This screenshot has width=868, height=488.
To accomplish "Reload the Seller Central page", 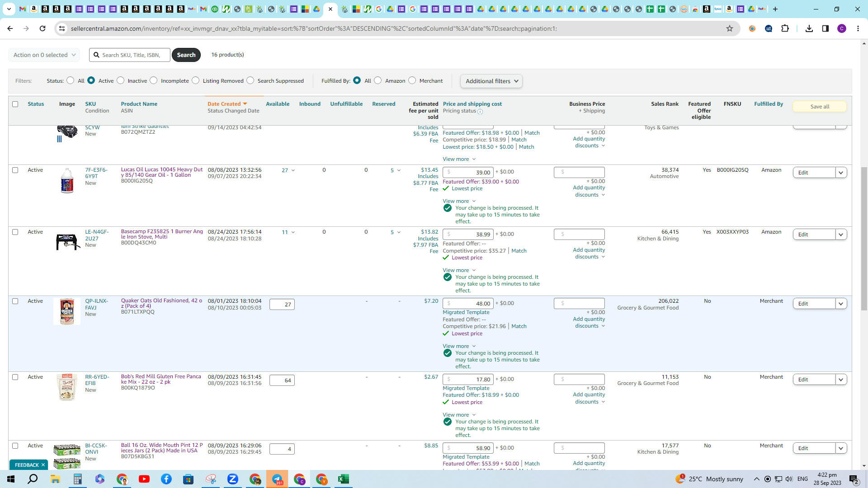I will click(x=42, y=28).
